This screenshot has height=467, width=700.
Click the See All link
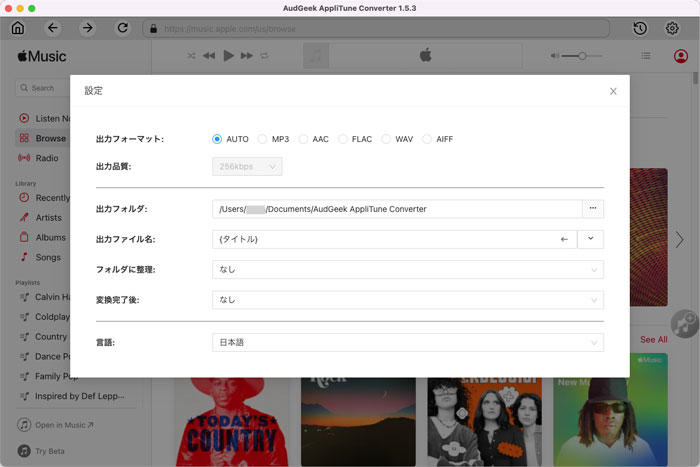(x=654, y=339)
